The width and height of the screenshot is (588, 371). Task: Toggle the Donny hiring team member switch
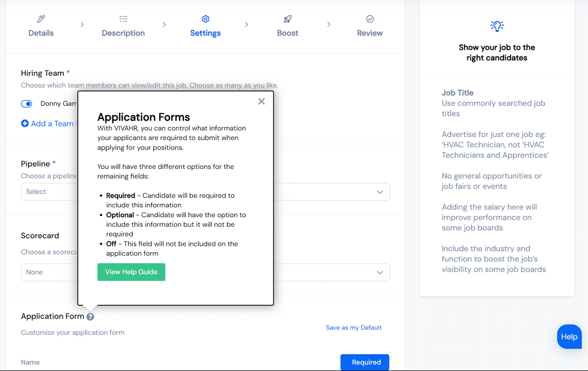(x=26, y=104)
